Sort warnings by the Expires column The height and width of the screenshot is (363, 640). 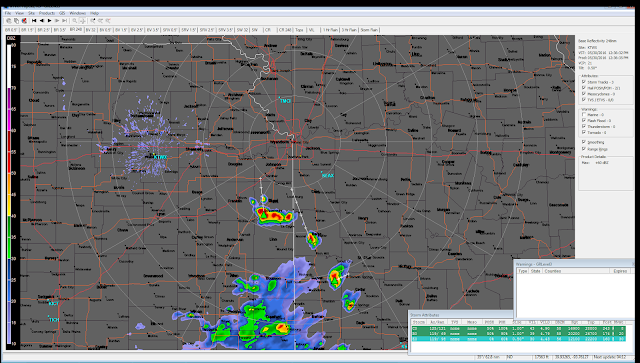point(620,271)
